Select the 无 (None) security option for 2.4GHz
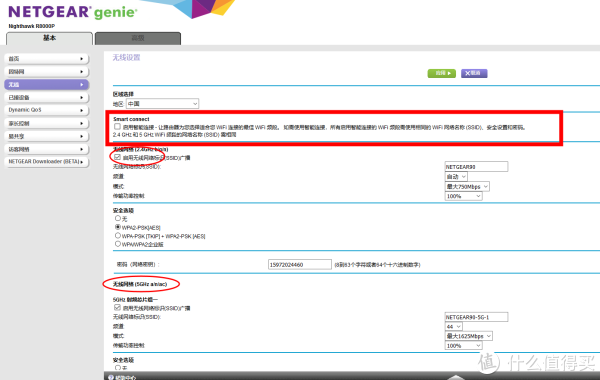The width and height of the screenshot is (600, 380). click(x=118, y=218)
